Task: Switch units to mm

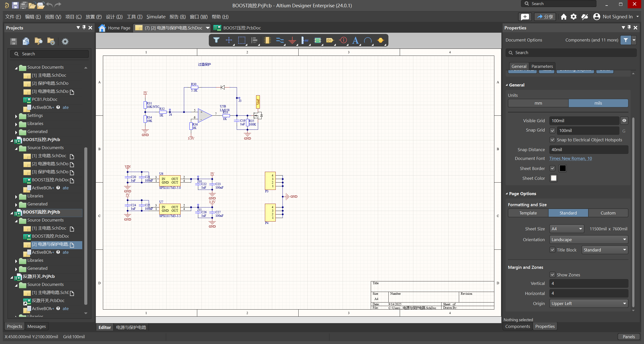Action: coord(538,103)
